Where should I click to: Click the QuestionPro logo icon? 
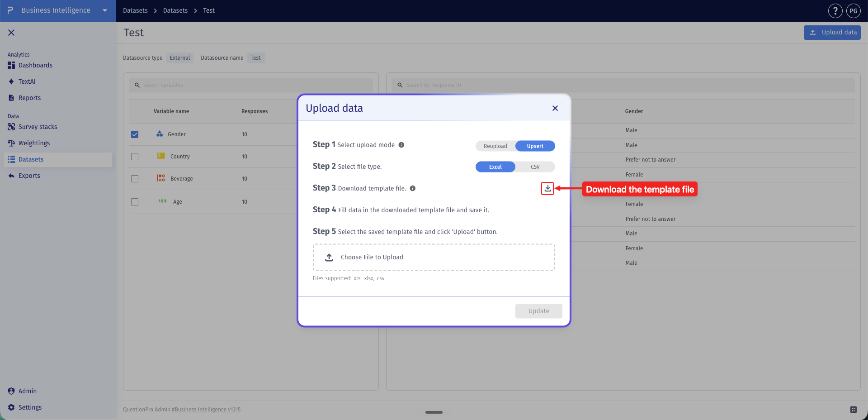coord(10,10)
